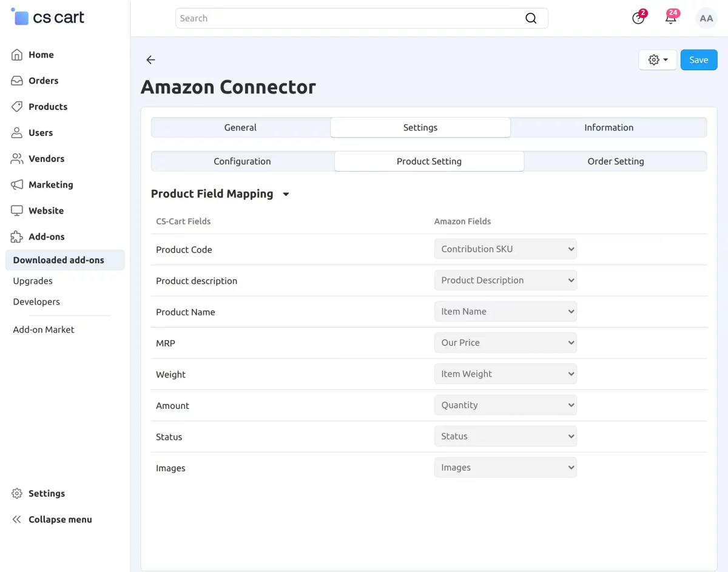Switch to the Settings tab
728x572 pixels.
click(x=420, y=127)
